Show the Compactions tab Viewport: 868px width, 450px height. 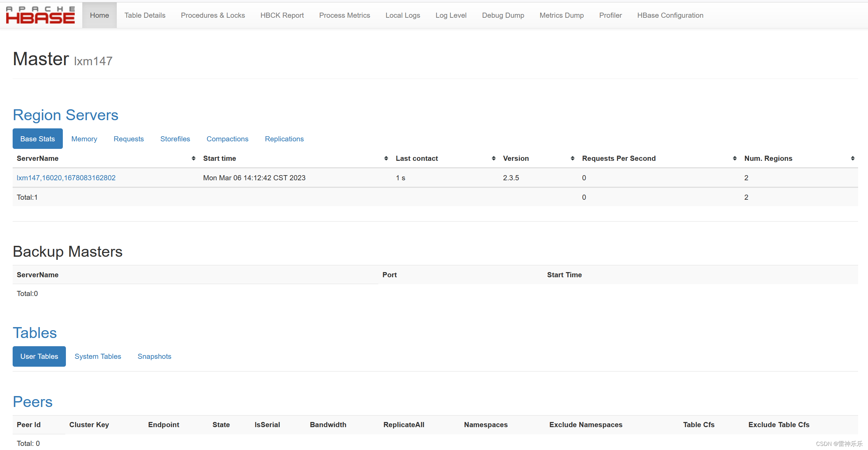[x=227, y=139]
